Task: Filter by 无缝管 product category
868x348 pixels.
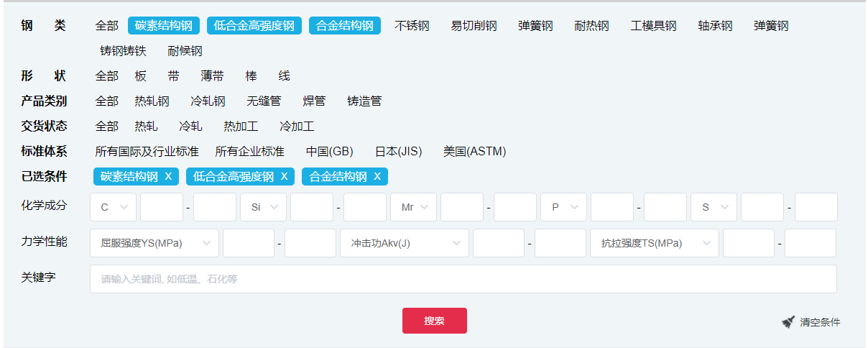Action: click(264, 101)
